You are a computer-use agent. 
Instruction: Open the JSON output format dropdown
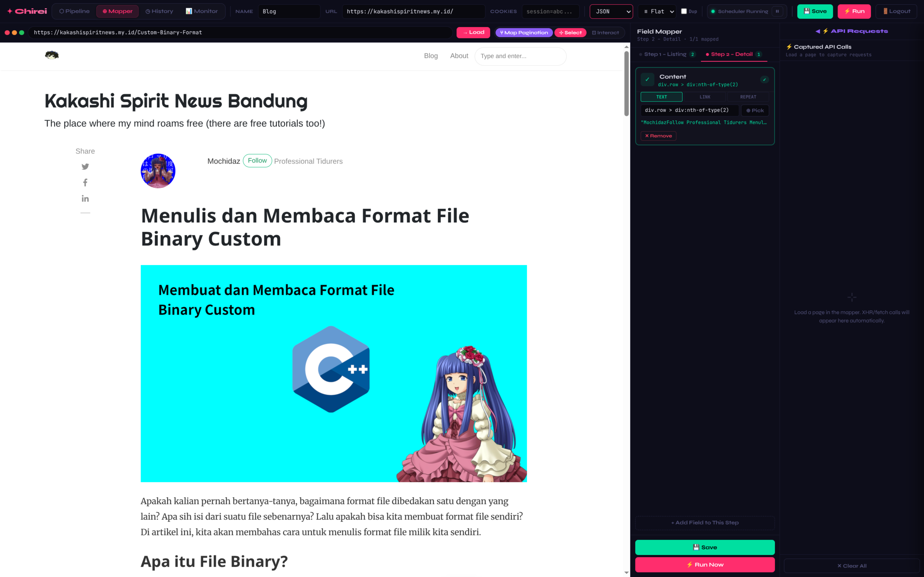[611, 11]
